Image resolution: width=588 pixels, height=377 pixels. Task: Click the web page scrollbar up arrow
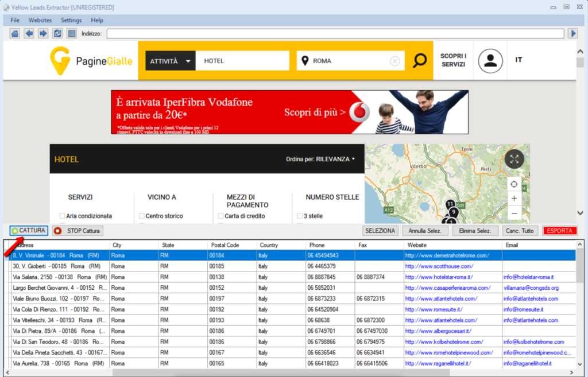coord(580,52)
